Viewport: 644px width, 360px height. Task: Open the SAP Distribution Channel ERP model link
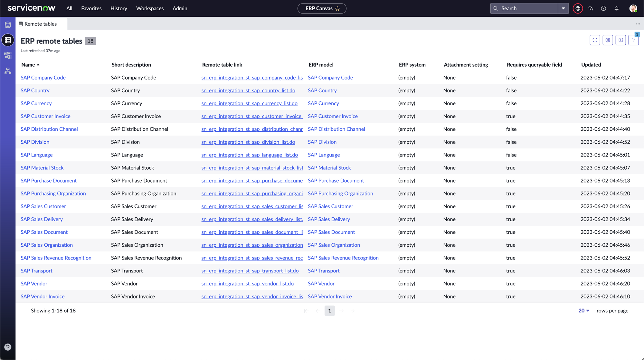(x=336, y=129)
